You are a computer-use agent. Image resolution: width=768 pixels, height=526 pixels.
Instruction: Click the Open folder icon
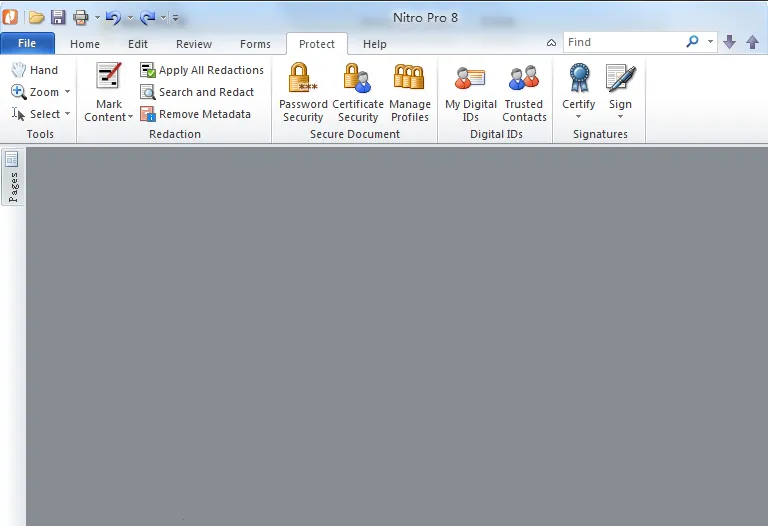[x=36, y=18]
